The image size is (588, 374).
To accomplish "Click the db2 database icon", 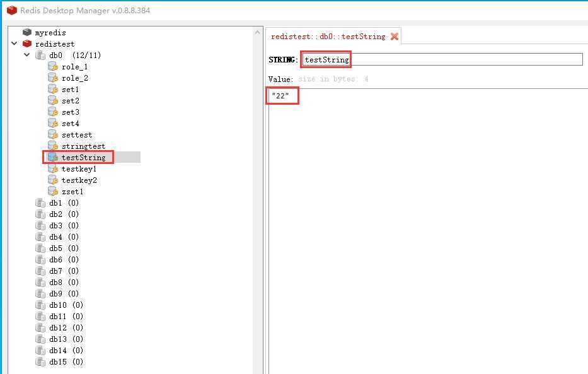I will point(40,214).
